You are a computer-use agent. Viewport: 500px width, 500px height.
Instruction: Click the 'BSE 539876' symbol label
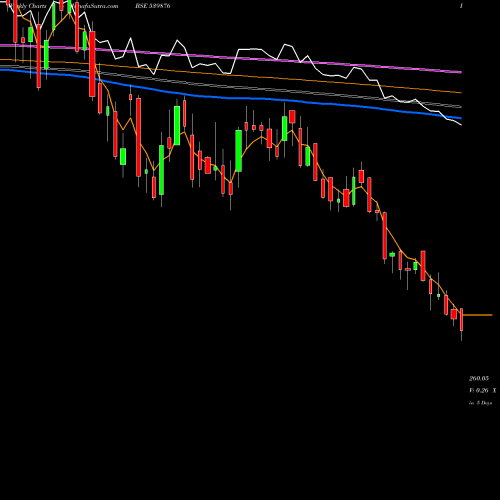[153, 6]
